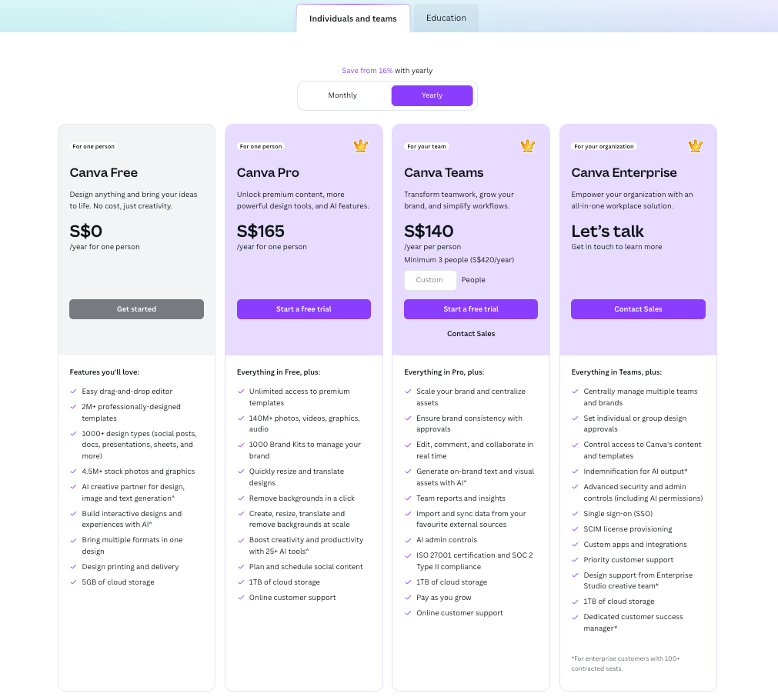Screen dimensions: 778x700
Task: Click 'SCIM license provisioning' feature
Action: (628, 528)
